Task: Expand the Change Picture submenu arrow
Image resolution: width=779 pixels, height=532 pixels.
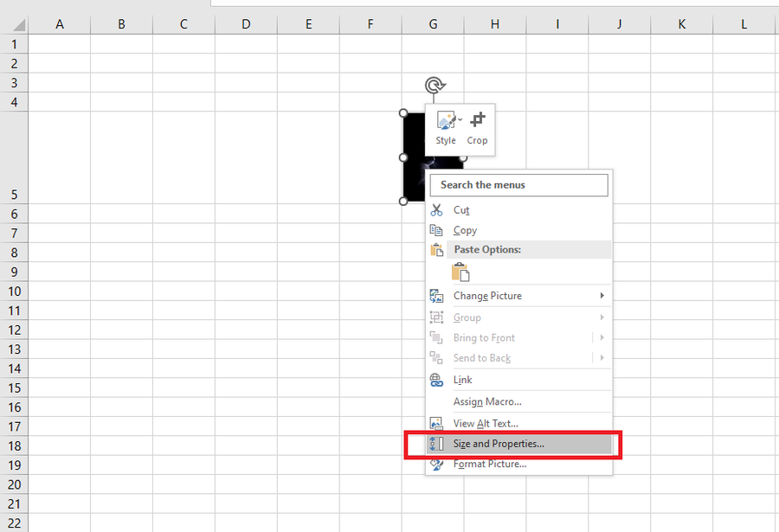Action: [602, 296]
